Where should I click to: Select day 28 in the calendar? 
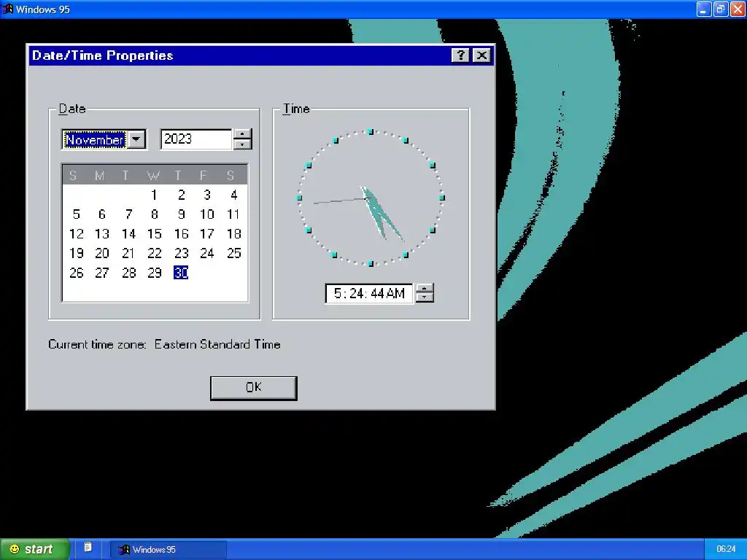click(128, 273)
